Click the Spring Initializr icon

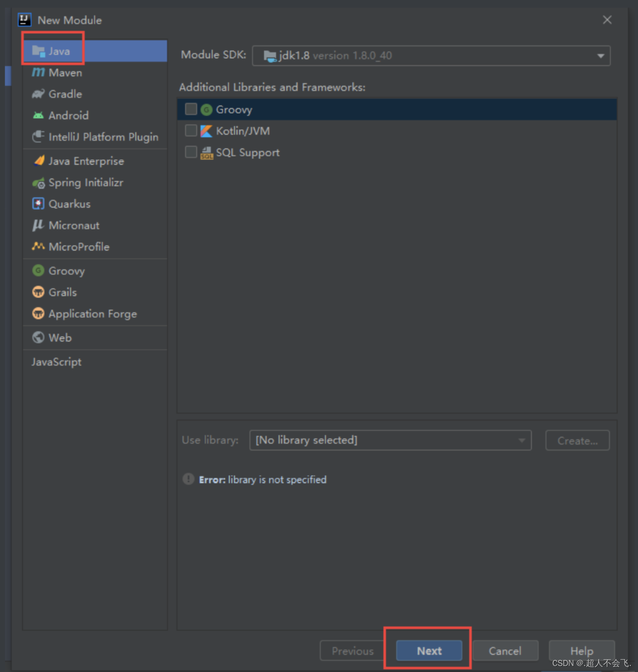tap(38, 183)
